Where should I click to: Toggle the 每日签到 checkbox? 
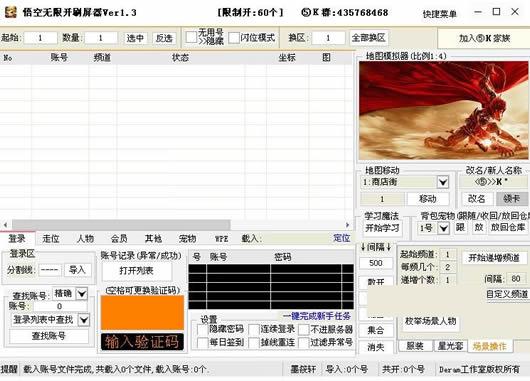[202, 342]
